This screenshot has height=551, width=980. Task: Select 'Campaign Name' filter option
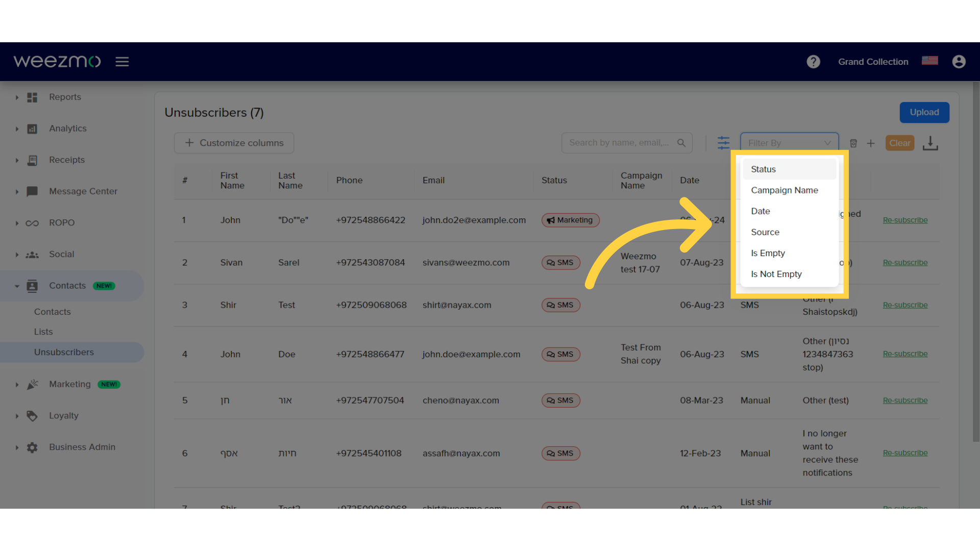point(785,190)
